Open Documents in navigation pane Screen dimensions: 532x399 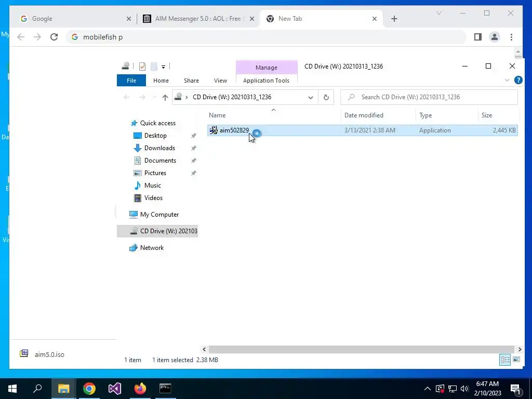(160, 161)
